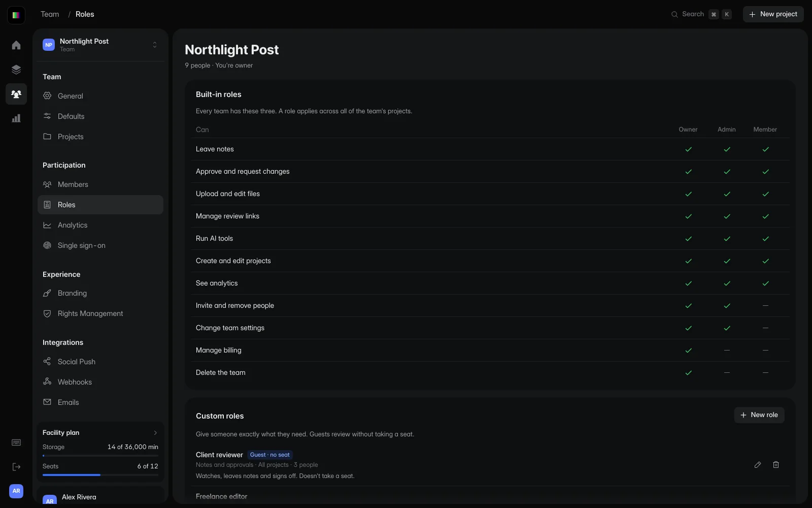812x508 pixels.
Task: Click the sign-out icon in rail
Action: point(16,467)
